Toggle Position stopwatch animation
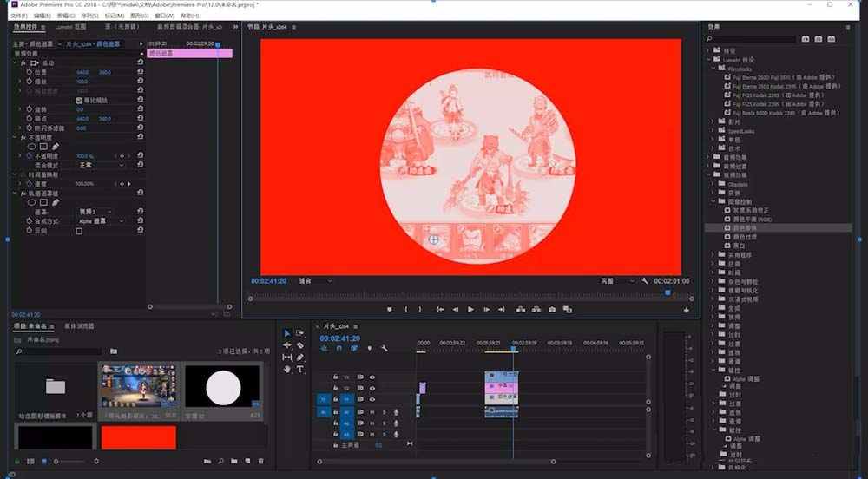Viewport: 868px width, 479px height. [30, 73]
